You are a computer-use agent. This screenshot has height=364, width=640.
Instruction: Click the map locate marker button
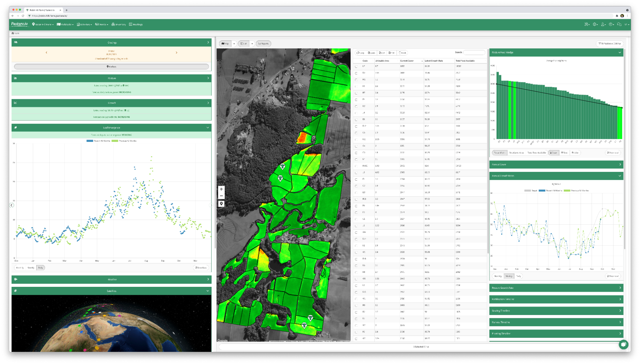pyautogui.click(x=221, y=204)
